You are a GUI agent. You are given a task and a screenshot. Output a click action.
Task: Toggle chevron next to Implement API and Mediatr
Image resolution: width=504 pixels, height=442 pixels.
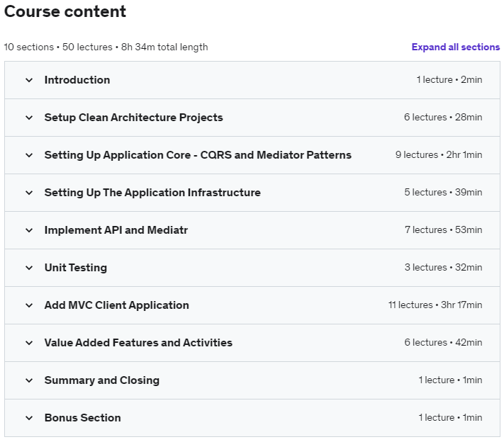click(29, 230)
